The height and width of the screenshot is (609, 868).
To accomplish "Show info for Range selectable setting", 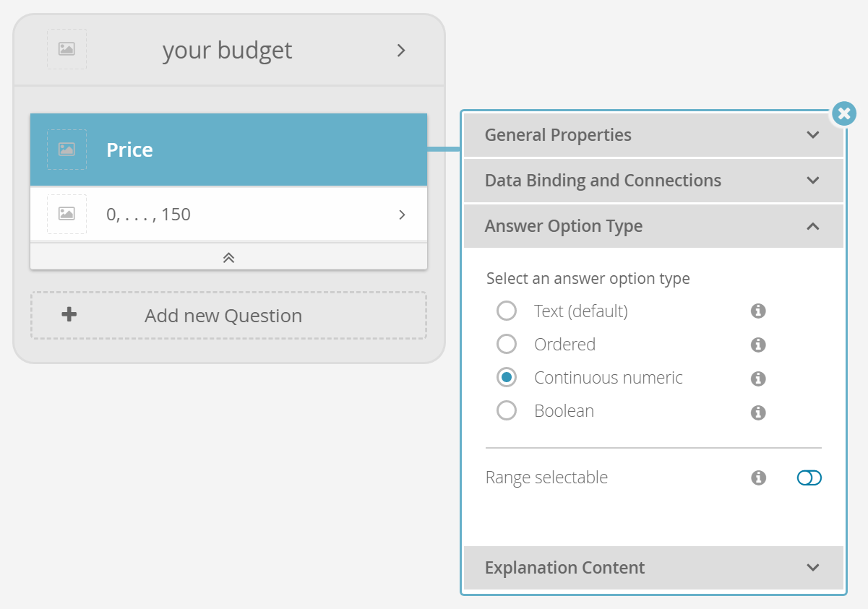I will 758,478.
